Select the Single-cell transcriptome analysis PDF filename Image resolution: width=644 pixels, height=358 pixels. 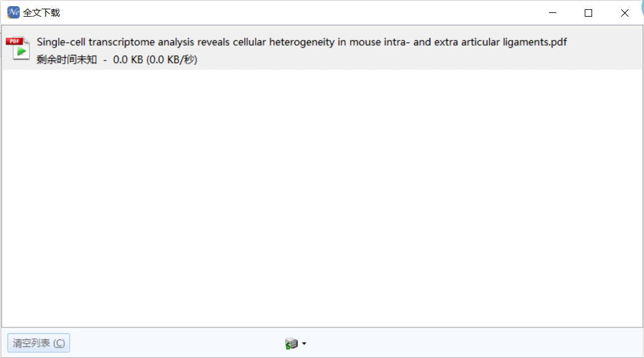tap(301, 42)
